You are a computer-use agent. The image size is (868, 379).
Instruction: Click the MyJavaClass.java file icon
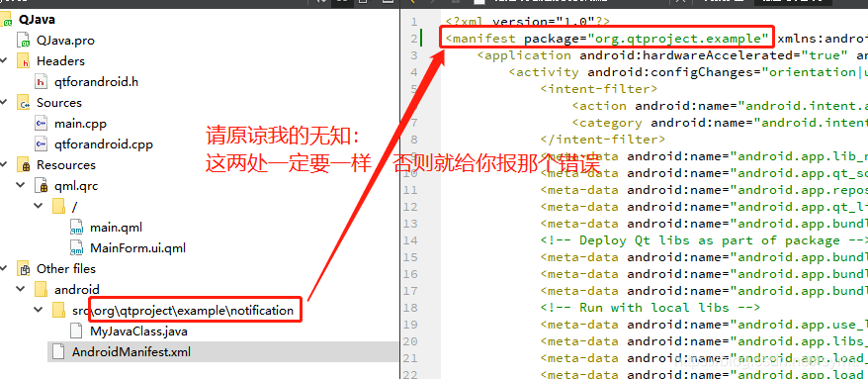77,332
